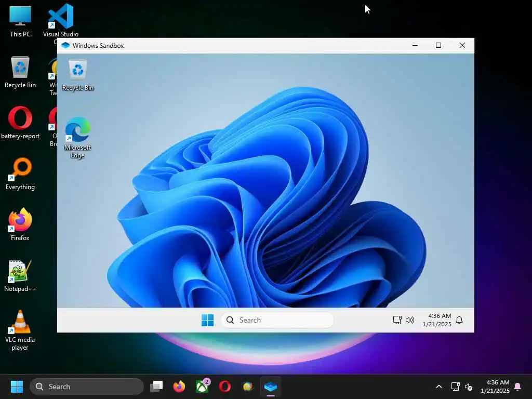Maximize the Windows Sandbox window
This screenshot has width=532, height=399.
(x=438, y=45)
